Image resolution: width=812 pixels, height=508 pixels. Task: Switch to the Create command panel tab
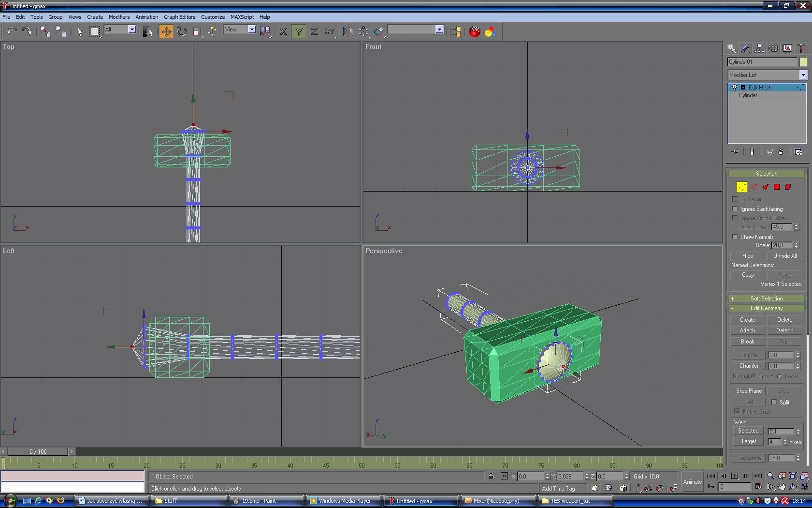pyautogui.click(x=731, y=48)
